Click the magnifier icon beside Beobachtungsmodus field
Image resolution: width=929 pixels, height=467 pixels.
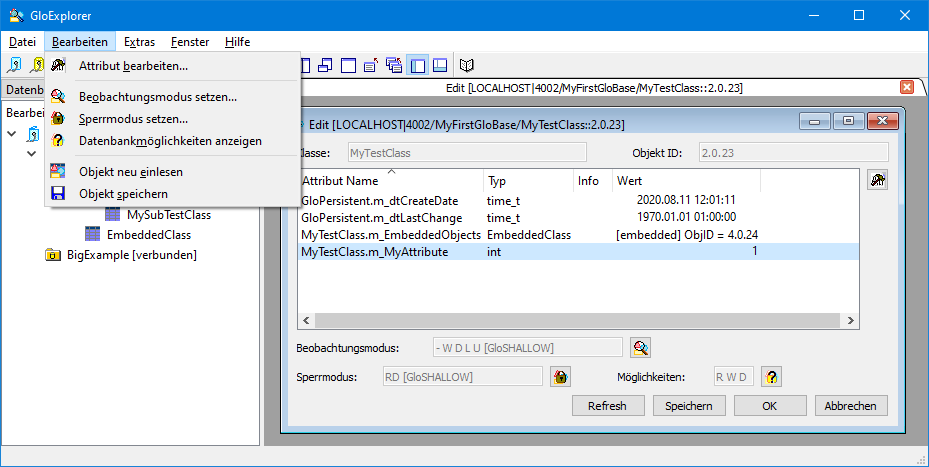tap(640, 347)
